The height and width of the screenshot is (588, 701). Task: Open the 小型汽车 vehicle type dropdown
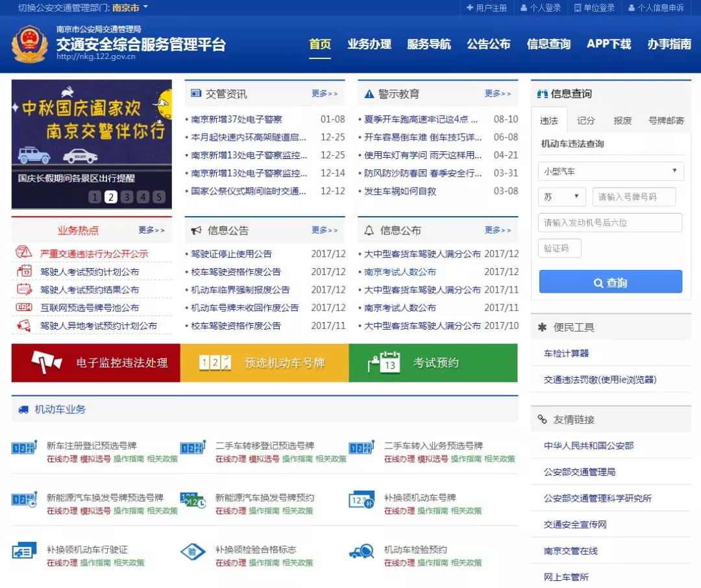point(610,171)
